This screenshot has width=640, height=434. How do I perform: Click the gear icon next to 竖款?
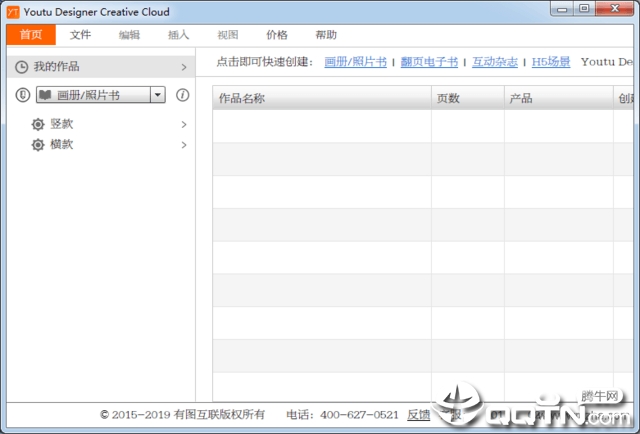38,124
